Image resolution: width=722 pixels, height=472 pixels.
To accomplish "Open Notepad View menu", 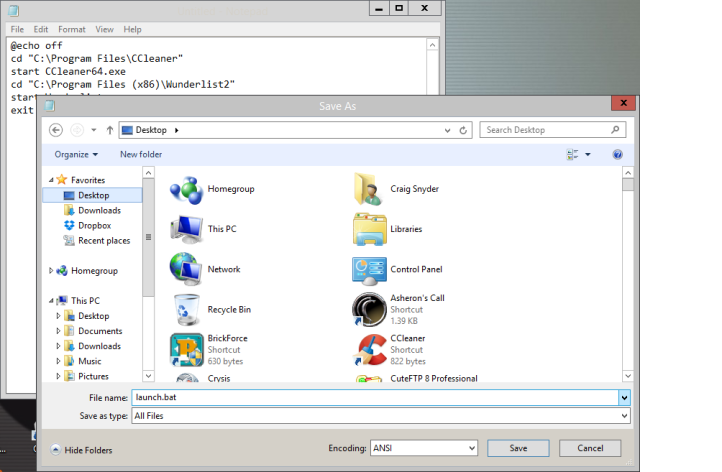I will point(105,29).
